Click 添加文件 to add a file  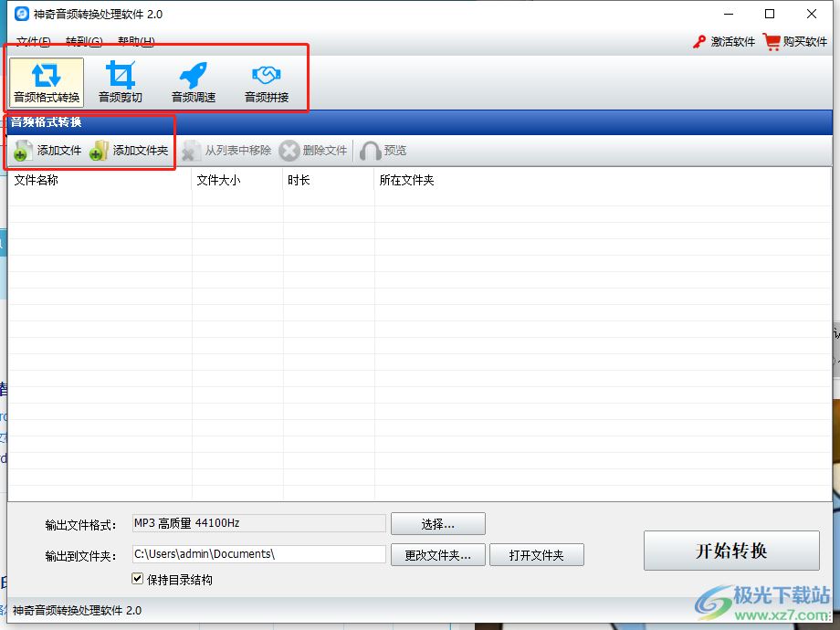(x=47, y=151)
